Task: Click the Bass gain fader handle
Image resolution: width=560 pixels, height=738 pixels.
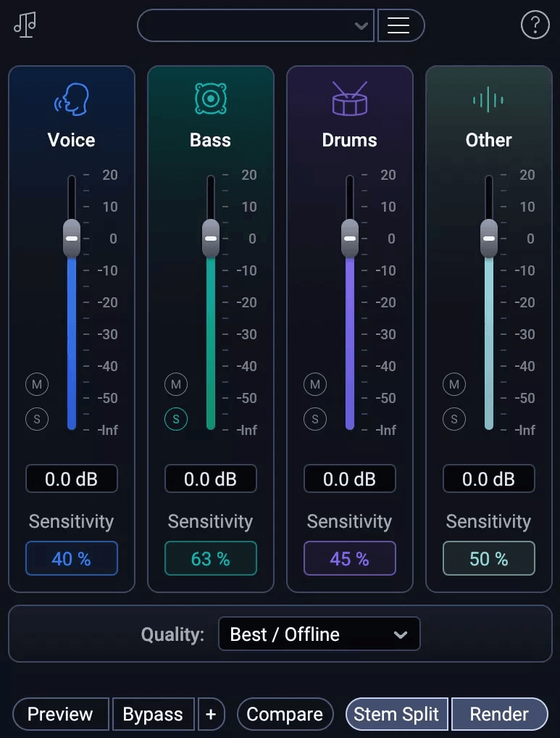Action: 211,239
